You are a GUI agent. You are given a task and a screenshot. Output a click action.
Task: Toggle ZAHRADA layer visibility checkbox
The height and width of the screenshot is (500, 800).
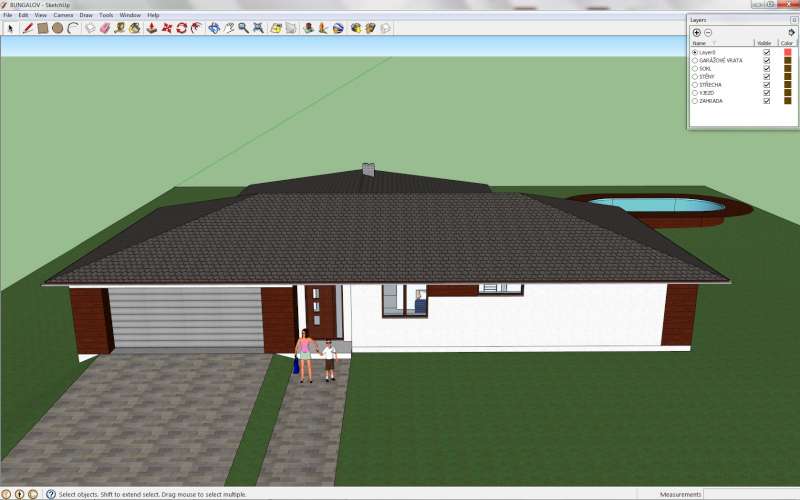click(x=766, y=101)
